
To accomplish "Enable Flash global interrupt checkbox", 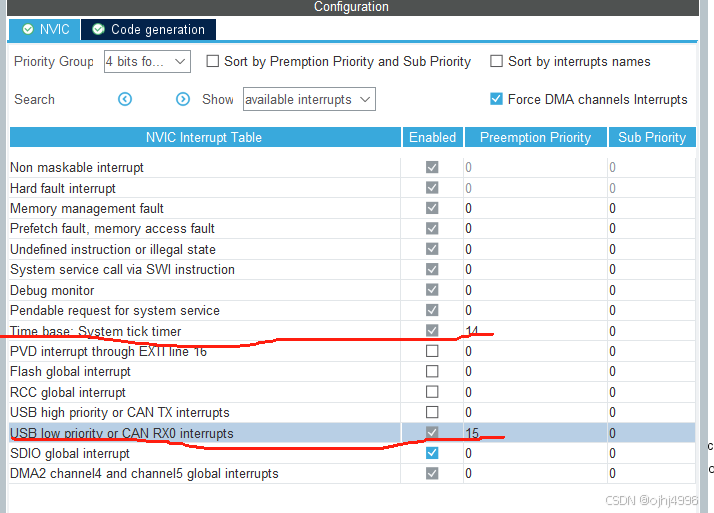I will click(x=432, y=371).
